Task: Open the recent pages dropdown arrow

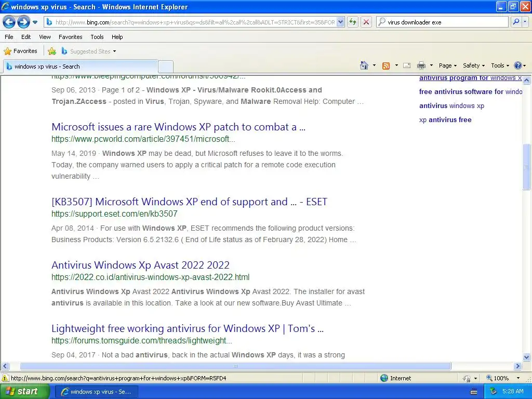Action: tap(35, 22)
